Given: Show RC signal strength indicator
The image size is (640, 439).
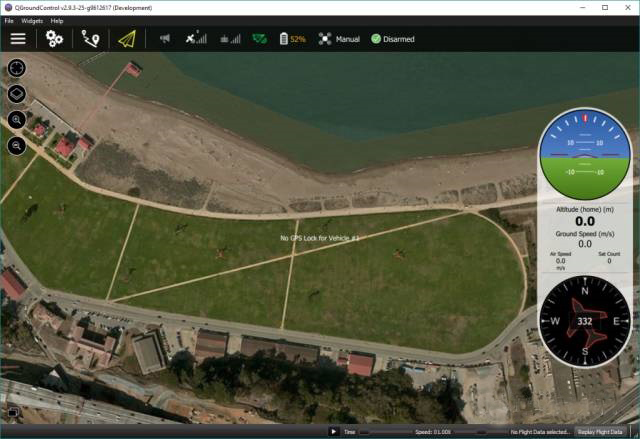Looking at the screenshot, I should pos(230,39).
